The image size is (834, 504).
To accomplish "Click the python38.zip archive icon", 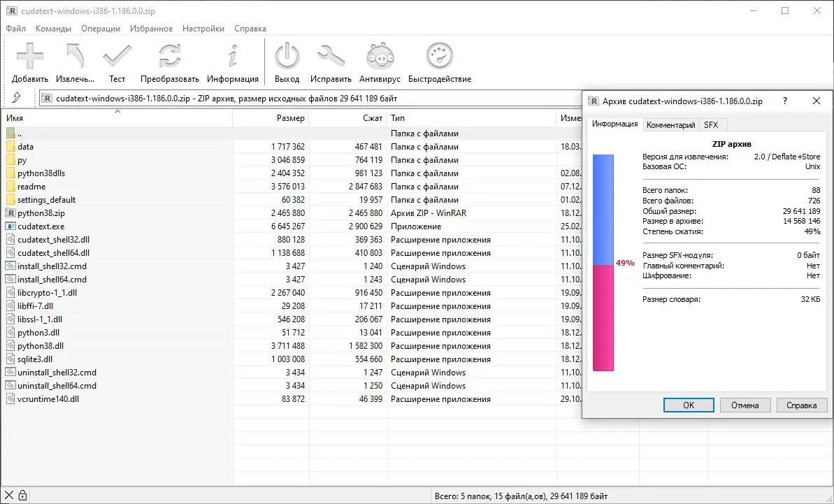I will pyautogui.click(x=10, y=213).
